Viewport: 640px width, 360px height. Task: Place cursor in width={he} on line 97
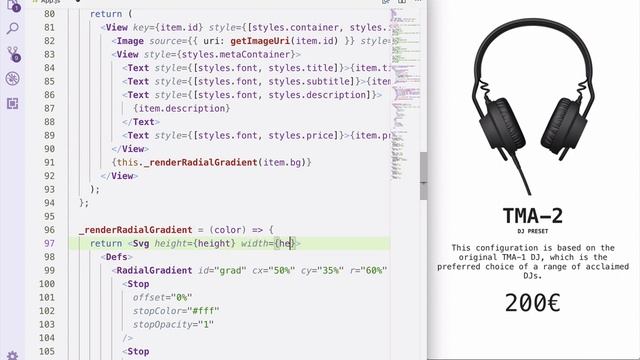coord(268,244)
